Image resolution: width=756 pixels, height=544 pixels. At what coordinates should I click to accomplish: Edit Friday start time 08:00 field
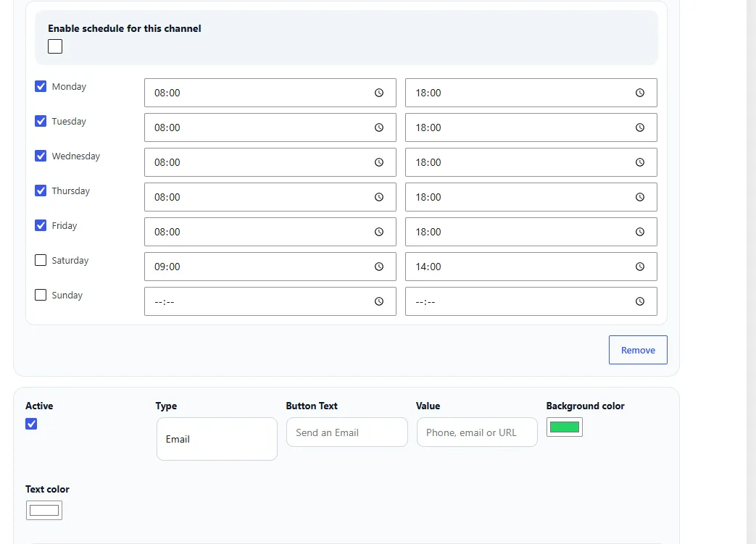coord(270,231)
